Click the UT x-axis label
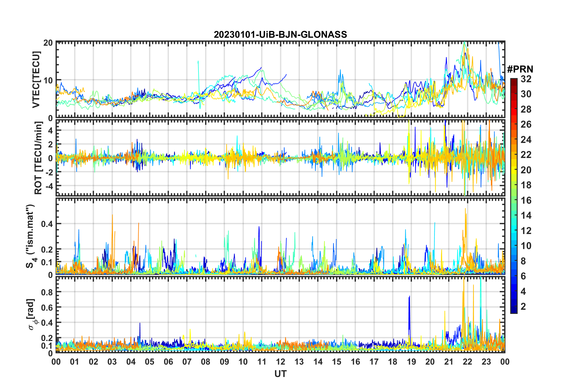 280,374
